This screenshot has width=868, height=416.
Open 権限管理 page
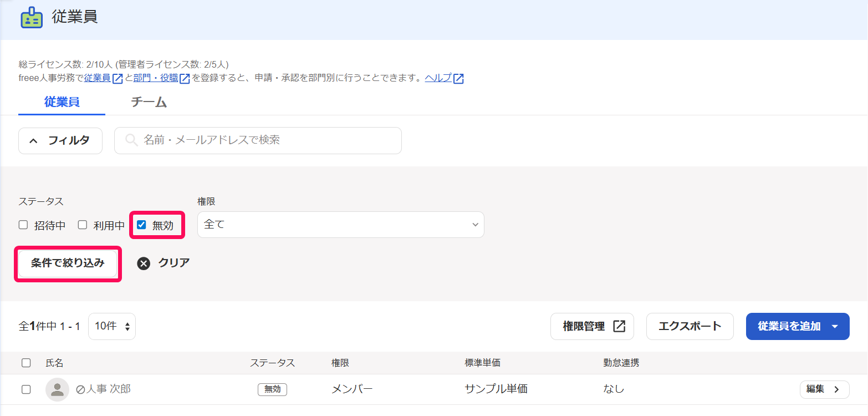pyautogui.click(x=592, y=326)
